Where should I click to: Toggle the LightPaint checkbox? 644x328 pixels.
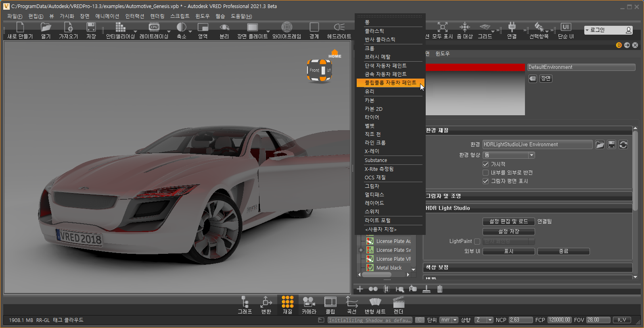[x=477, y=241]
